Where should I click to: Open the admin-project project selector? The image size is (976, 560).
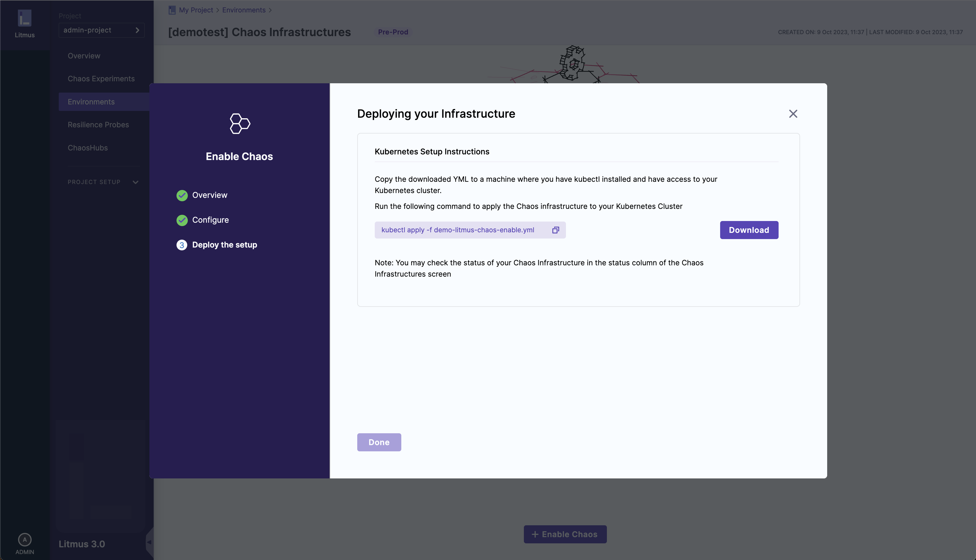(x=101, y=30)
